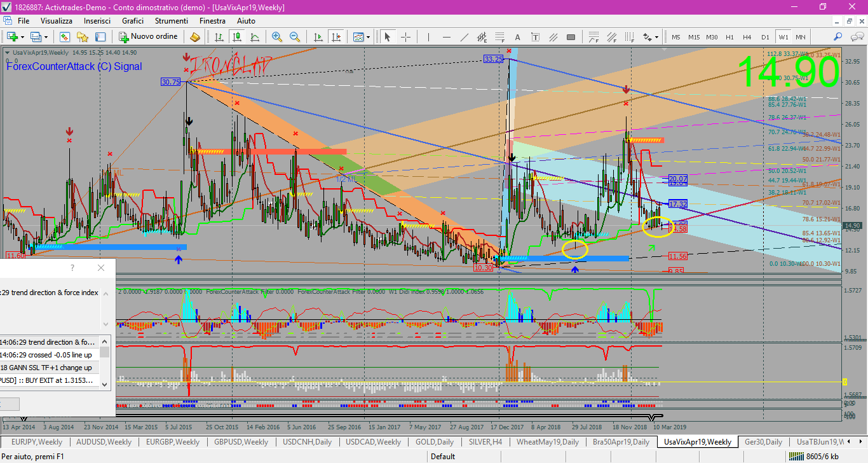Open the Grafici menu
This screenshot has width=868, height=463.
(x=133, y=21)
